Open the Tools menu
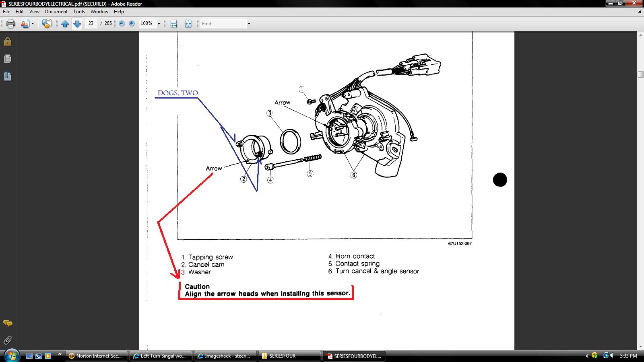This screenshot has height=362, width=644. tap(79, 12)
